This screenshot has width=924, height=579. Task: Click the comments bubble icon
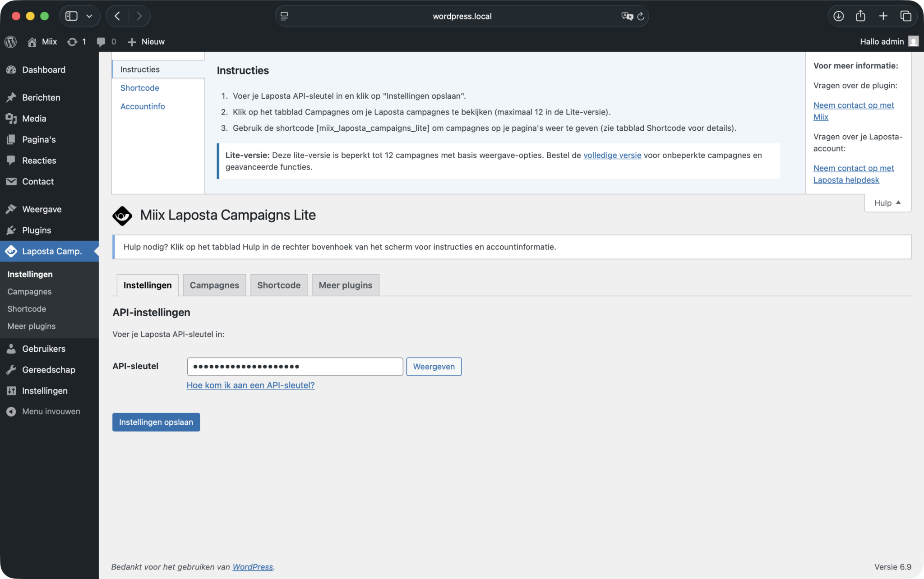pyautogui.click(x=101, y=41)
